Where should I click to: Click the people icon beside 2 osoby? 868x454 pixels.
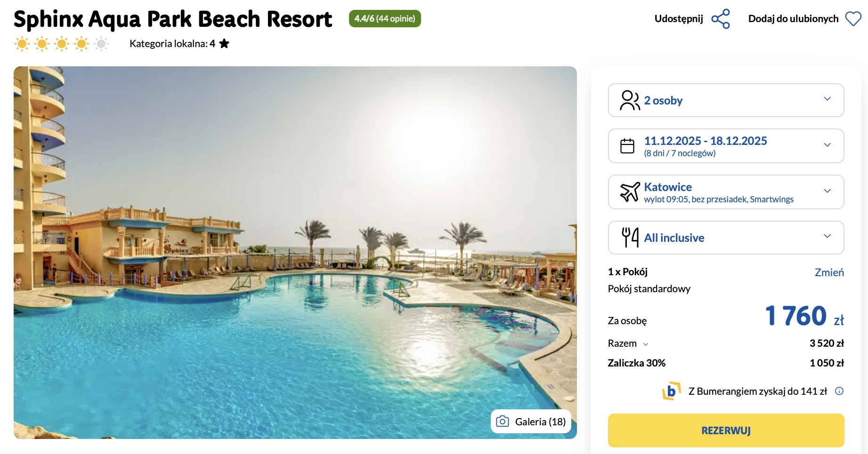point(630,100)
